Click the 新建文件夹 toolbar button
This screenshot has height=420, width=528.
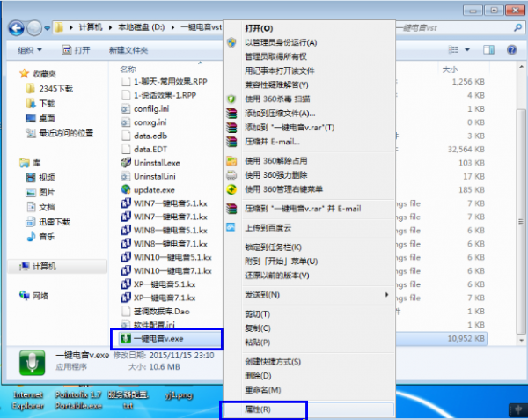click(128, 50)
